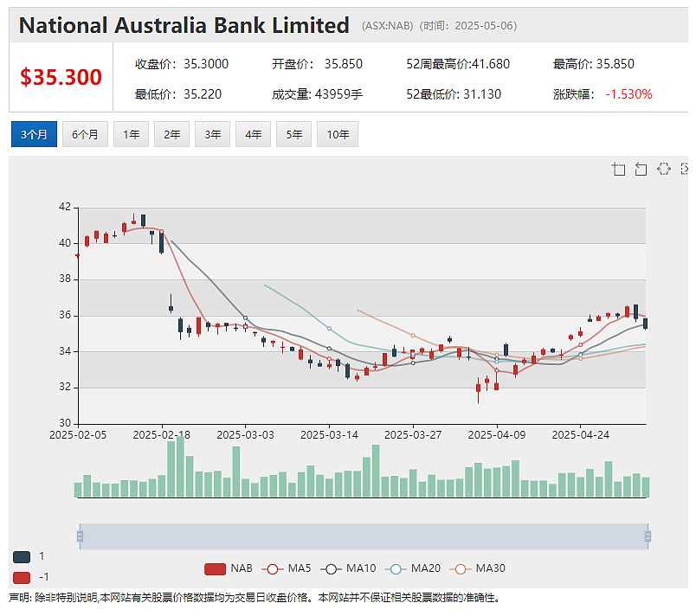Click the red swatch labeled -1
The width and height of the screenshot is (696, 616).
pos(22,577)
